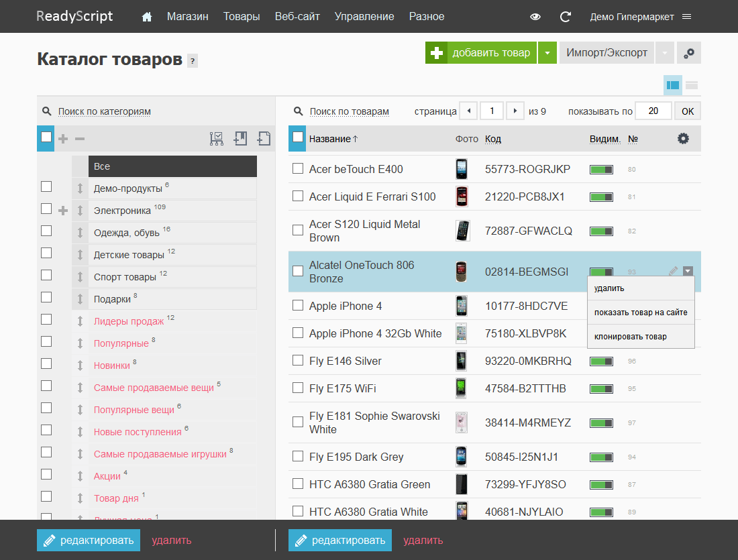Image resolution: width=738 pixels, height=560 pixels.
Task: Click magnifier icon in product search
Action: pyautogui.click(x=298, y=111)
